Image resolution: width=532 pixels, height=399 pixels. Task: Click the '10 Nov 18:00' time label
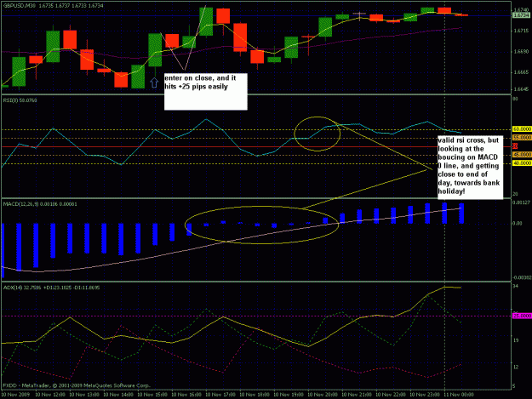point(255,395)
